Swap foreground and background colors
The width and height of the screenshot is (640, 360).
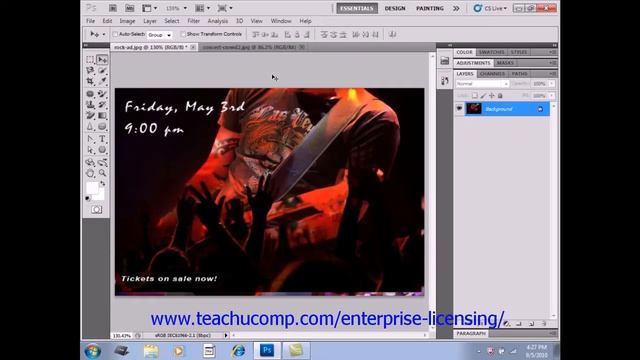[102, 184]
